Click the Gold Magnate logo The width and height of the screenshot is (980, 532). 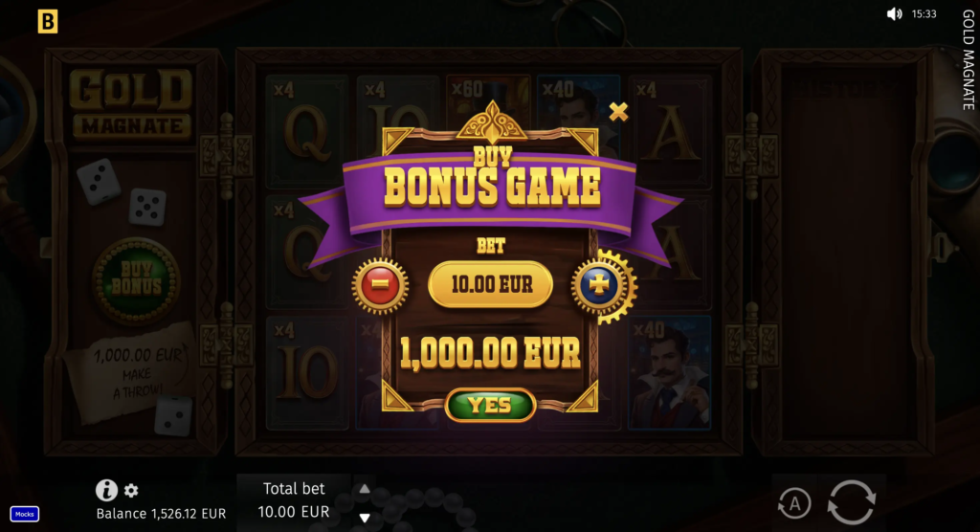click(131, 103)
